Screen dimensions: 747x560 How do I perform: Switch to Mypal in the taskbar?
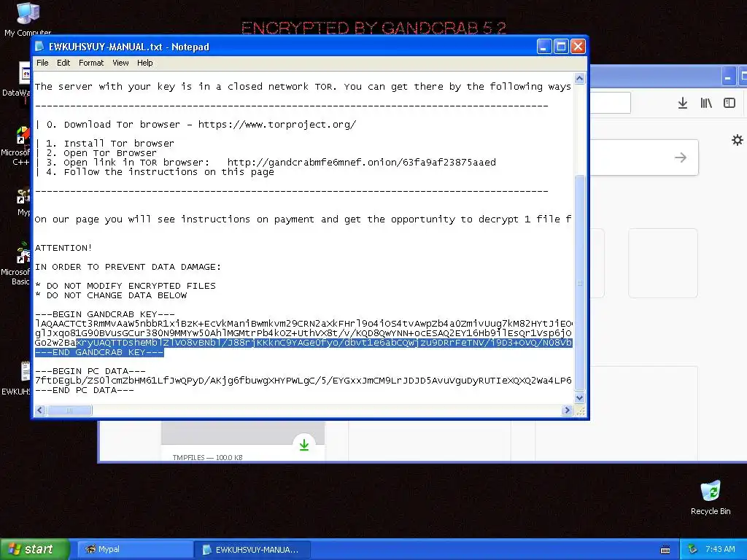pyautogui.click(x=134, y=549)
